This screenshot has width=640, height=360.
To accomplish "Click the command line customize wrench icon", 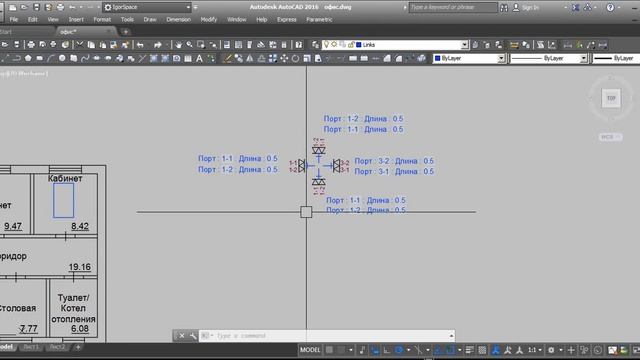I will click(193, 336).
